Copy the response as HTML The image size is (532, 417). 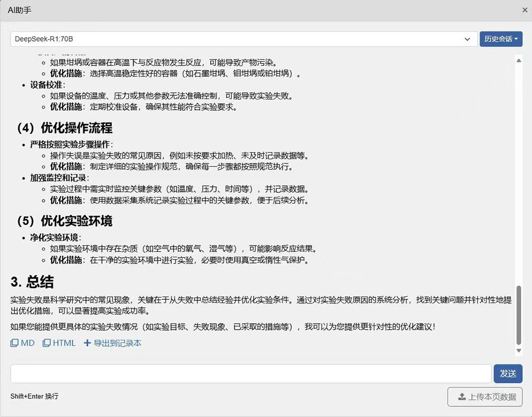tap(59, 343)
